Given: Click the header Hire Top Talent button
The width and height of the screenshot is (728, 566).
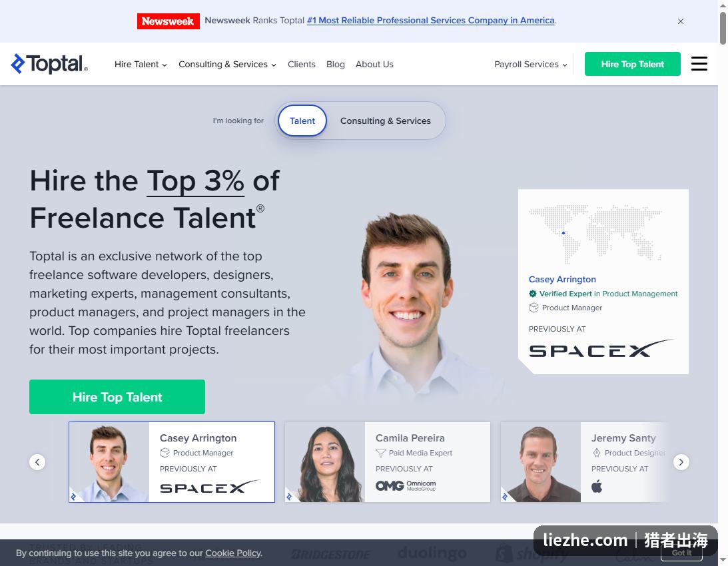Looking at the screenshot, I should (632, 64).
